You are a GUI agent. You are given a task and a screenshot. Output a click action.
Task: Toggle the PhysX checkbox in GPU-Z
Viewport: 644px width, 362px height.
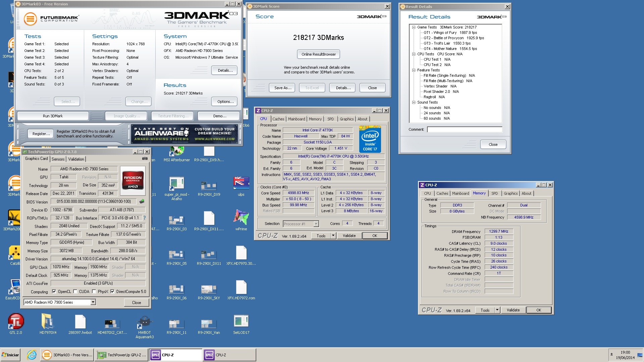click(x=94, y=292)
